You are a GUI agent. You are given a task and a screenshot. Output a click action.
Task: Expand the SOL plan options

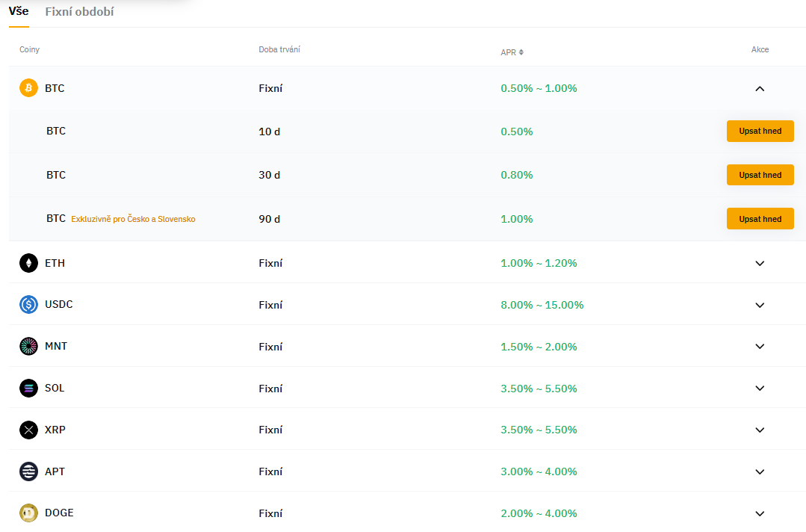coord(760,389)
